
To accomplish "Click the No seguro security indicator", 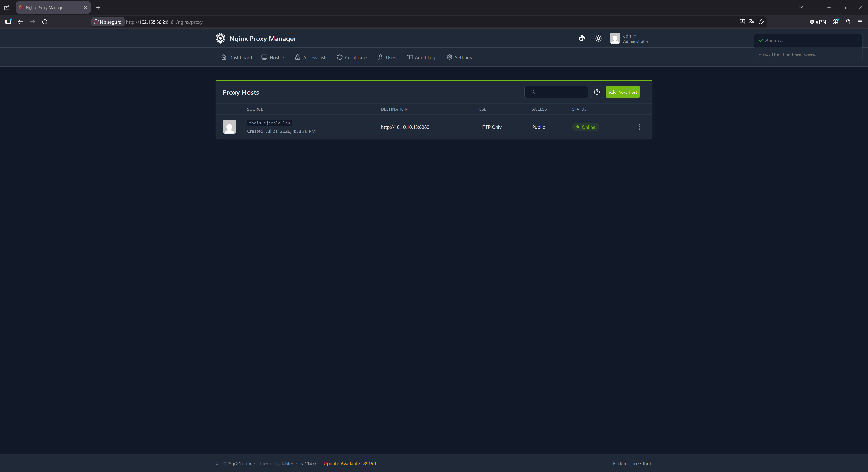I will point(108,22).
